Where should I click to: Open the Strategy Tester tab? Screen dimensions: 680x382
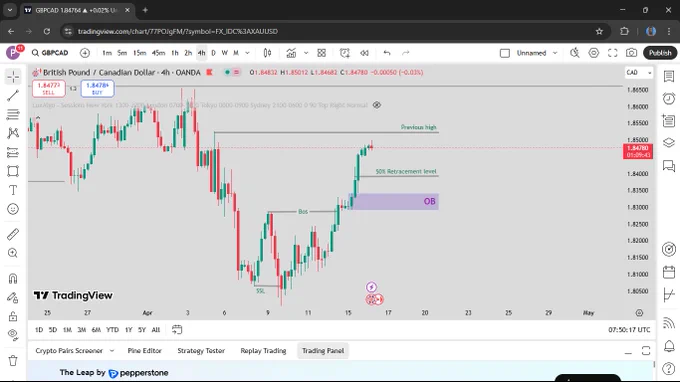(x=201, y=351)
